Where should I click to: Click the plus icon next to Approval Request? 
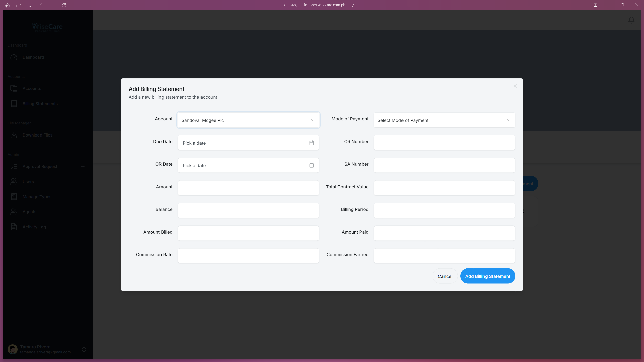[83, 166]
